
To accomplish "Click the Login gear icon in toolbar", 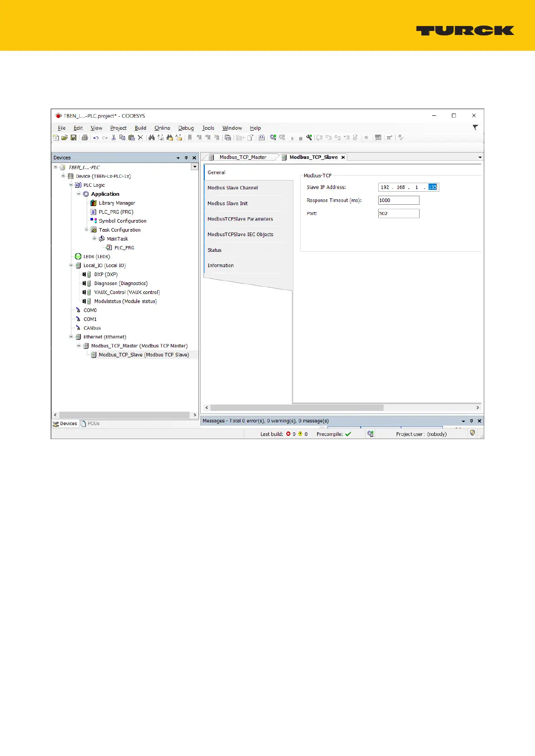I will coord(273,138).
